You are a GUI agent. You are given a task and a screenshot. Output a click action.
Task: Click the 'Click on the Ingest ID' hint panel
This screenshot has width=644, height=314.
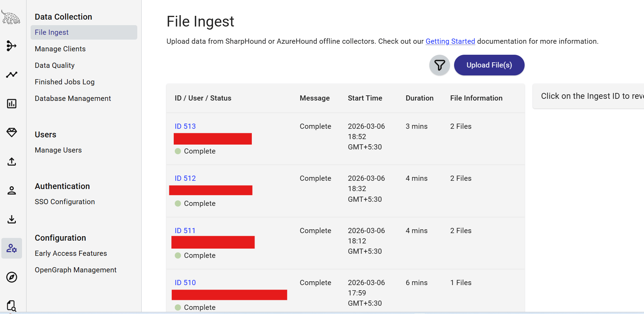[588, 96]
